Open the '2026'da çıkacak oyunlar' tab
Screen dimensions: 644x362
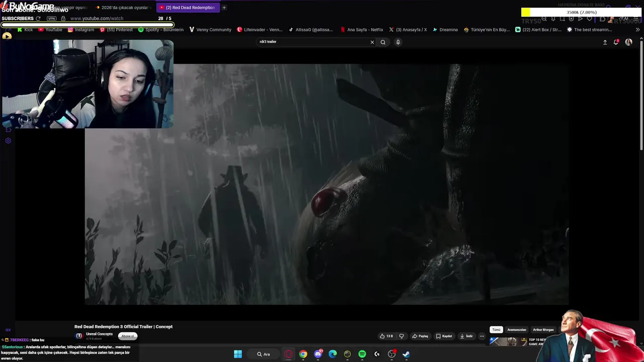(x=123, y=8)
